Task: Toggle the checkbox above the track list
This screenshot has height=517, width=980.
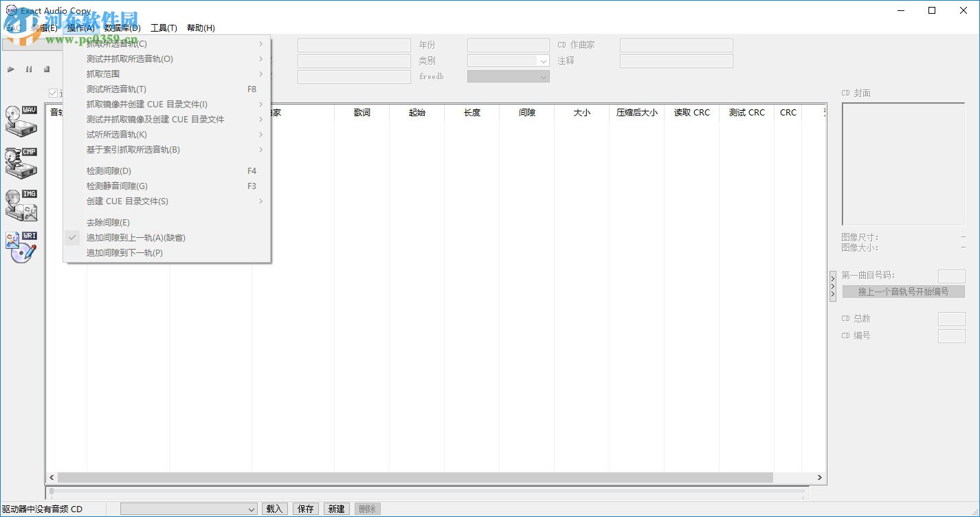Action: (x=54, y=93)
